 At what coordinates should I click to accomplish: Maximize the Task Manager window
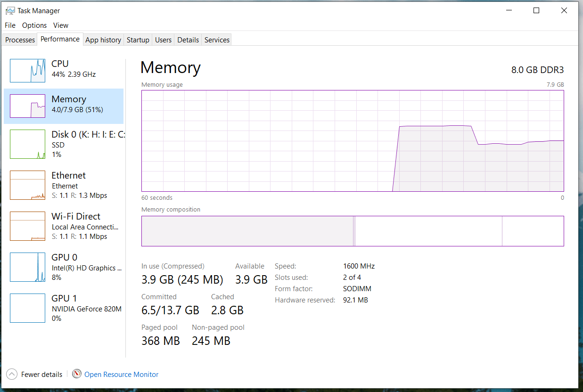(536, 10)
